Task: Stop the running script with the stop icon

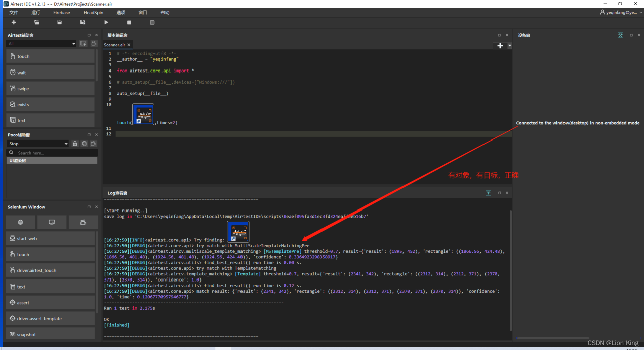Action: 129,22
